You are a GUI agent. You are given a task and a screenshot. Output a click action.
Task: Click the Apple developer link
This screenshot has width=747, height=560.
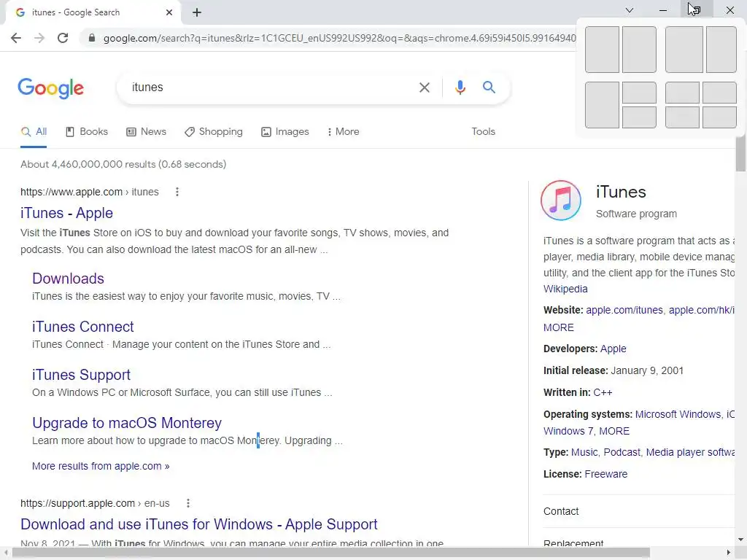pos(613,349)
